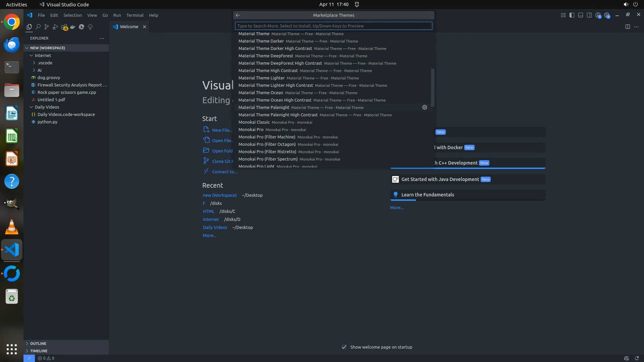Viewport: 644px width, 362px height.
Task: Click More... under Recent list
Action: click(210, 235)
